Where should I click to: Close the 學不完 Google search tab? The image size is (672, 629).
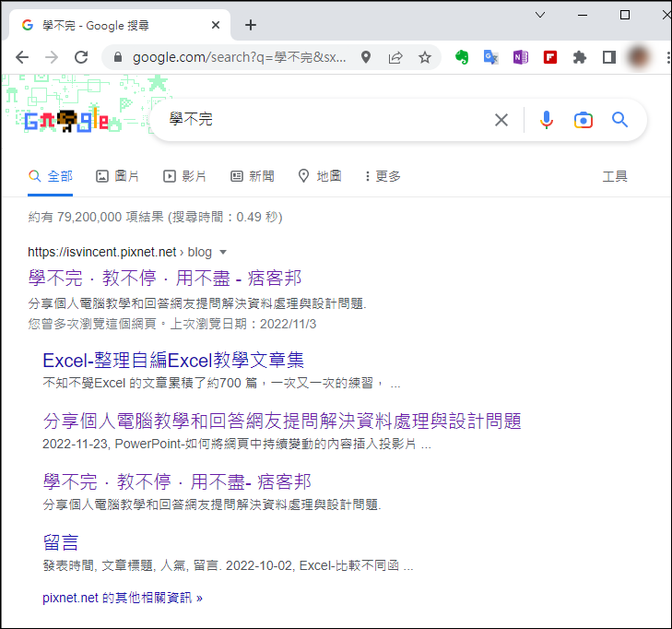(x=216, y=25)
